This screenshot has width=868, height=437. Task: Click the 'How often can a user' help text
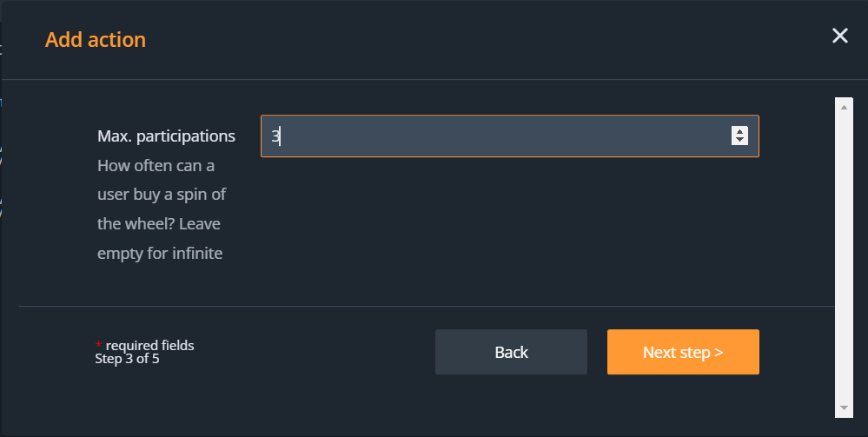pyautogui.click(x=156, y=165)
